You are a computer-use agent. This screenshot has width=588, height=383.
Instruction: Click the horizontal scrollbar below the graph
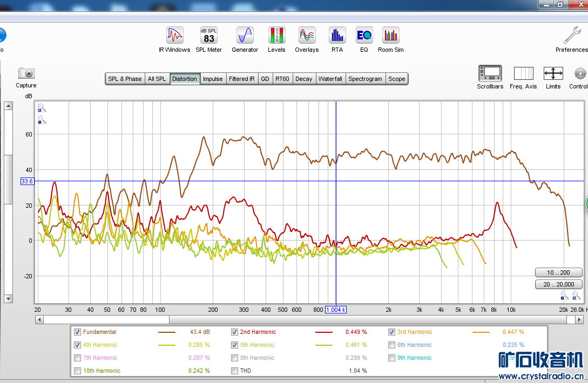(302, 319)
